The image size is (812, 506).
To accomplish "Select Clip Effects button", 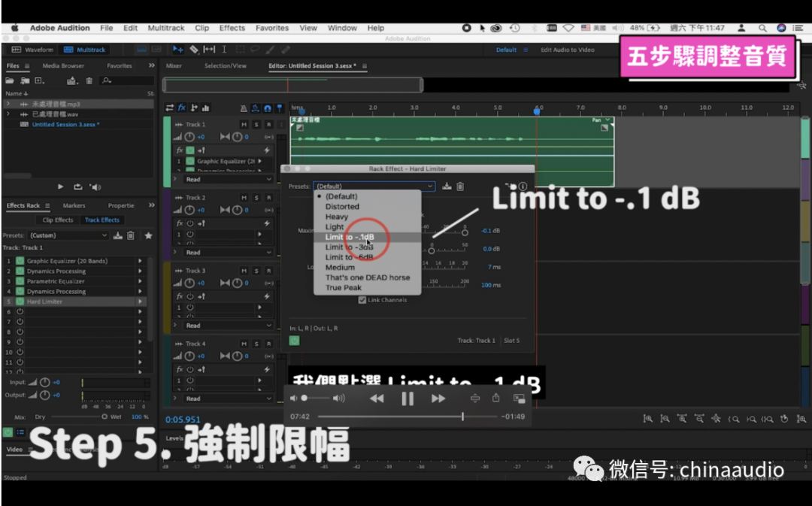I will (x=57, y=220).
